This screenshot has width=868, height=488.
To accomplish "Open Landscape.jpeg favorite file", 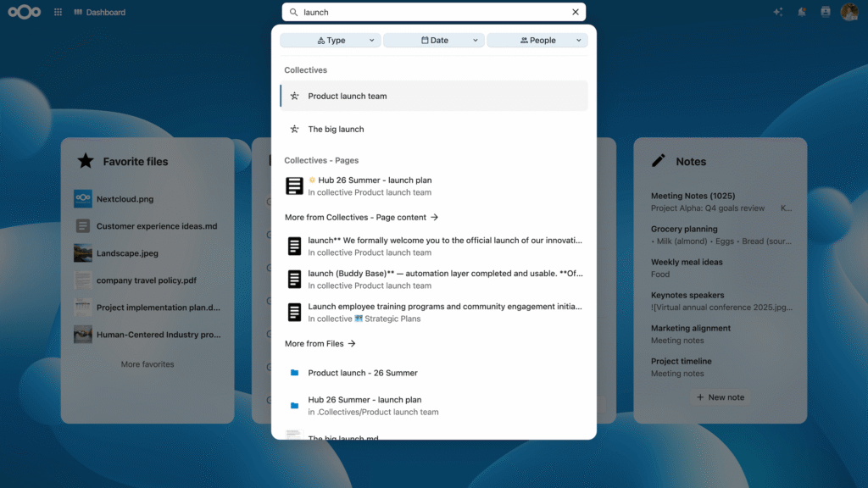I will click(x=147, y=252).
